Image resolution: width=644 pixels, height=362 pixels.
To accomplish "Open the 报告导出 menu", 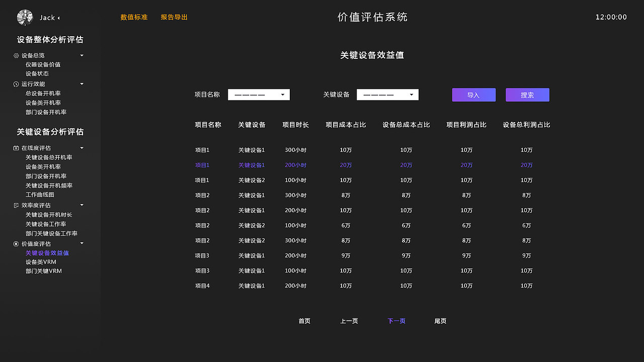I will coord(174,17).
